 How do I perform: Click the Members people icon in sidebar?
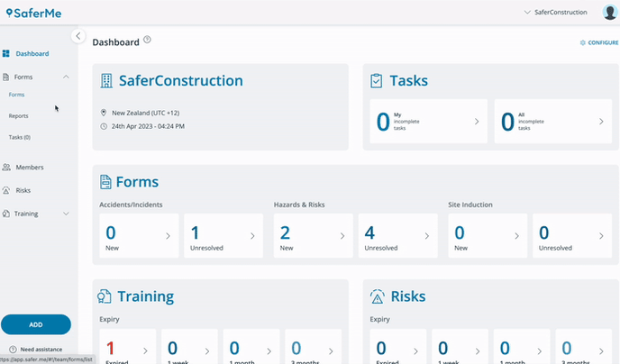coord(6,168)
